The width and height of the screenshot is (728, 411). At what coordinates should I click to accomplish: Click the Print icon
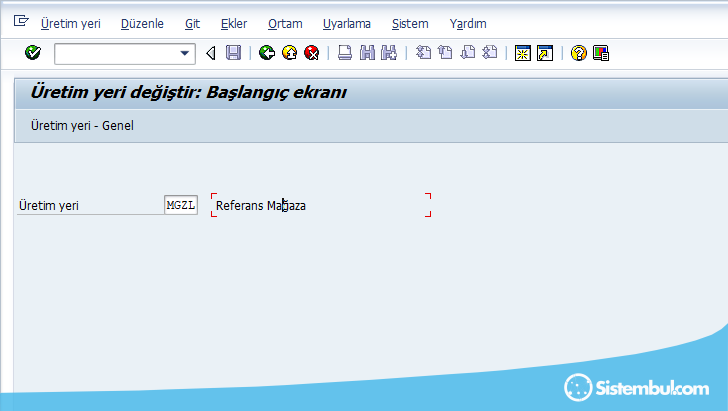[x=344, y=53]
